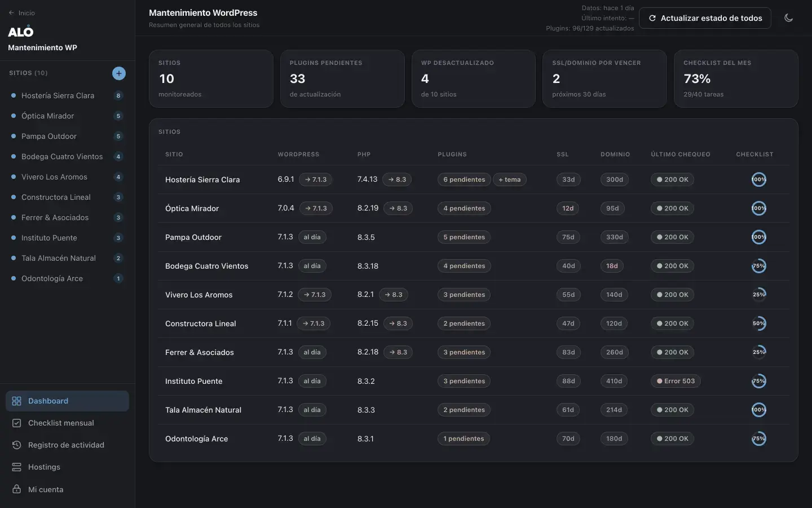Click the ALO logo
The height and width of the screenshot is (508, 812).
point(21,32)
